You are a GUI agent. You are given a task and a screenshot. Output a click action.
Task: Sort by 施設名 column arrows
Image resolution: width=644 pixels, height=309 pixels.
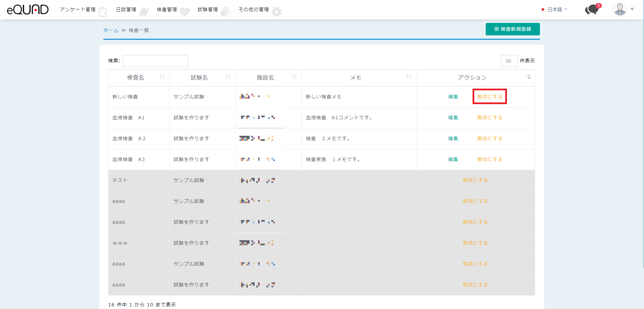coord(294,77)
